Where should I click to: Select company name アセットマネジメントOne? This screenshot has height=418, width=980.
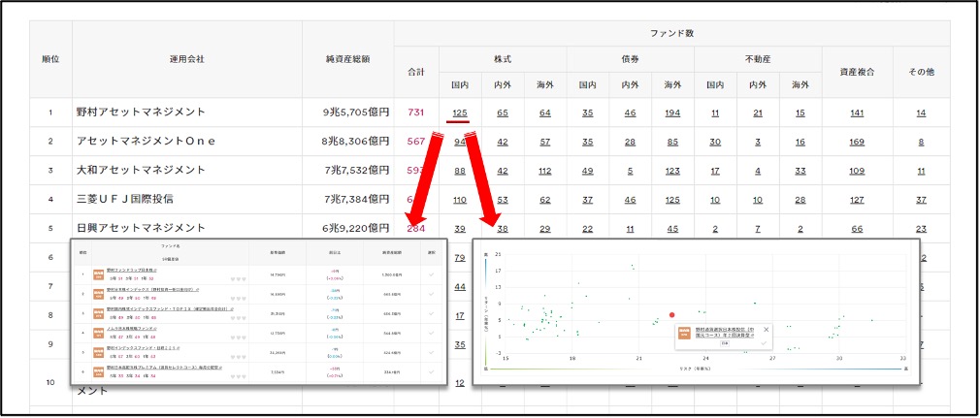[147, 142]
